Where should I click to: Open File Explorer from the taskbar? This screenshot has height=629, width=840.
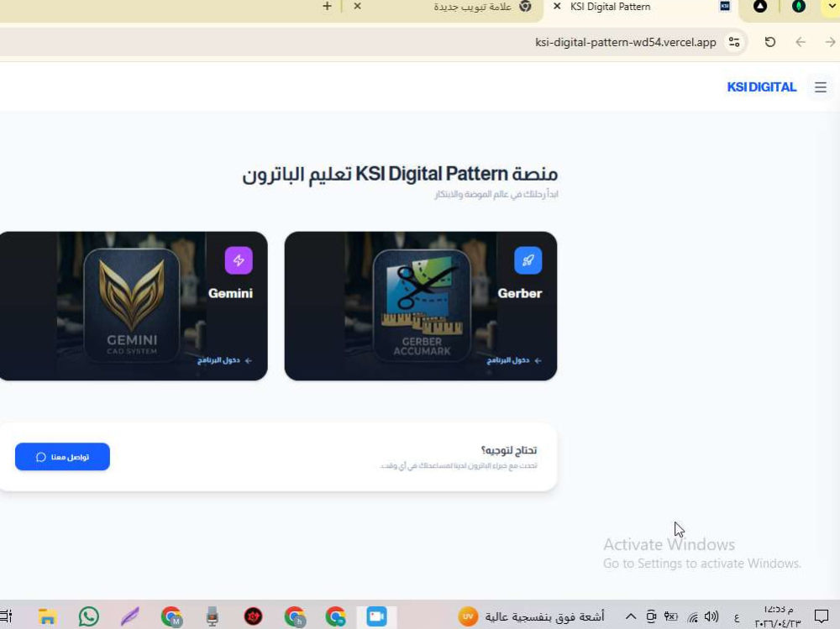47,616
